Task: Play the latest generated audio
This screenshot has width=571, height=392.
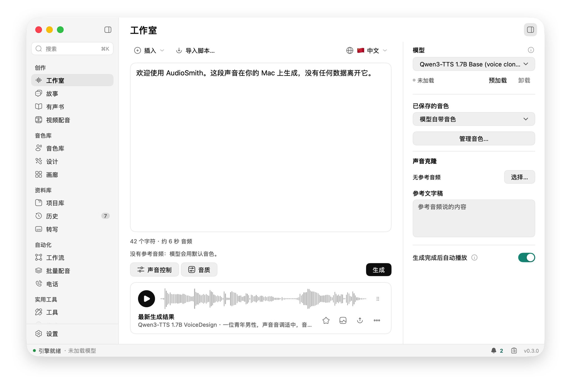Action: click(146, 299)
